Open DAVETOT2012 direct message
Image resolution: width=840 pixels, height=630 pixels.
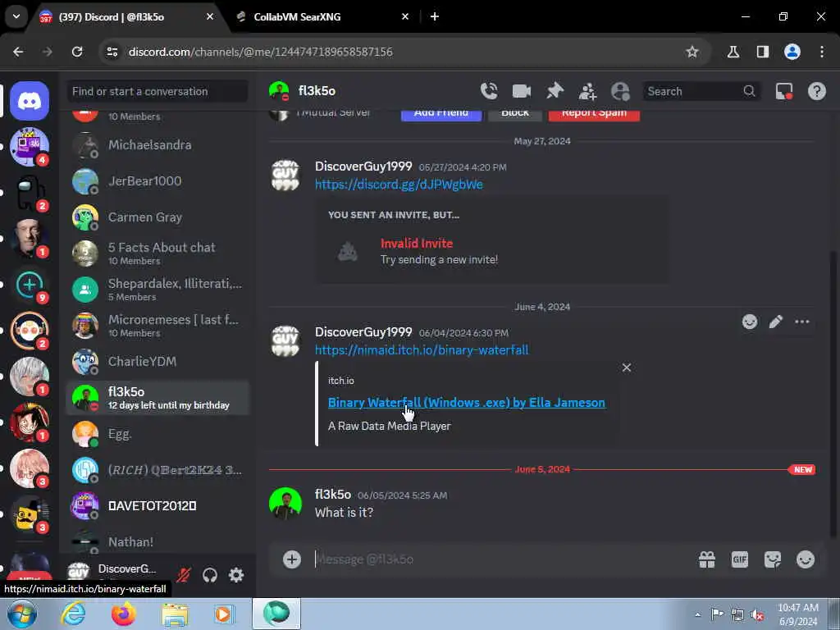tap(158, 505)
